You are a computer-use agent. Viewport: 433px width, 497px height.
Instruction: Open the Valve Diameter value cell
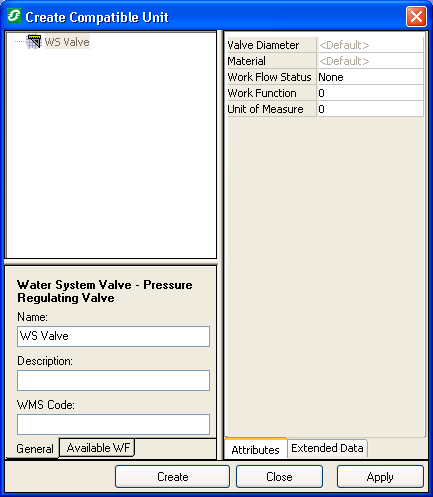coord(371,45)
